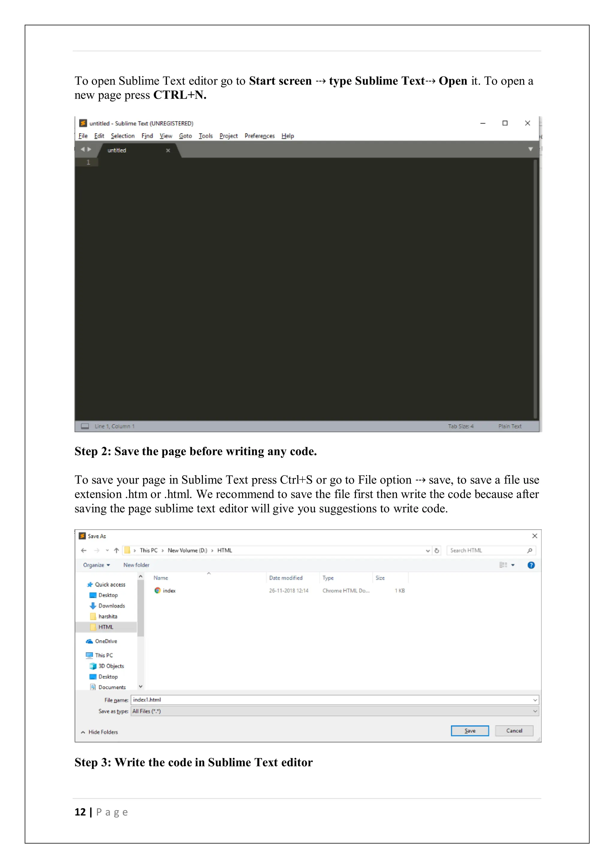Click New folder button
The image size is (614, 868).
(x=136, y=565)
